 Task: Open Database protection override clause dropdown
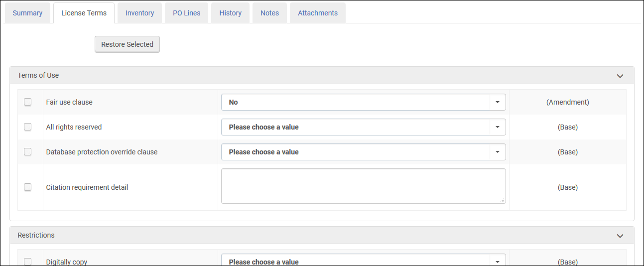tap(364, 152)
